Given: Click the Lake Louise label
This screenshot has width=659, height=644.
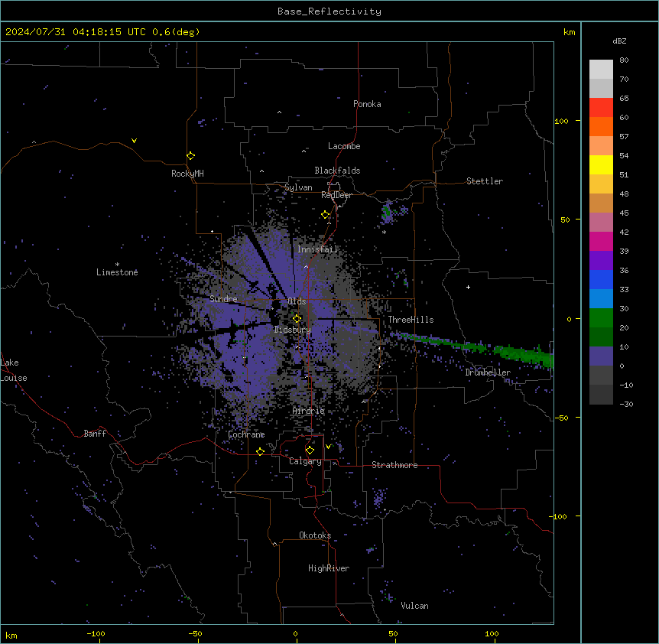Looking at the screenshot, I should (14, 370).
